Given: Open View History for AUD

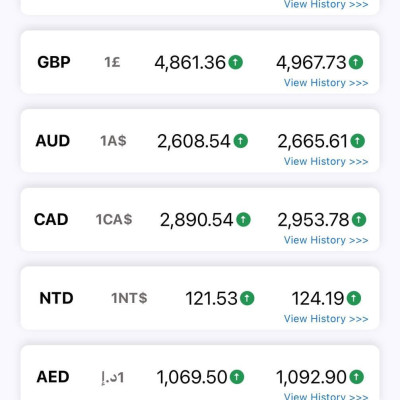Looking at the screenshot, I should 326,161.
